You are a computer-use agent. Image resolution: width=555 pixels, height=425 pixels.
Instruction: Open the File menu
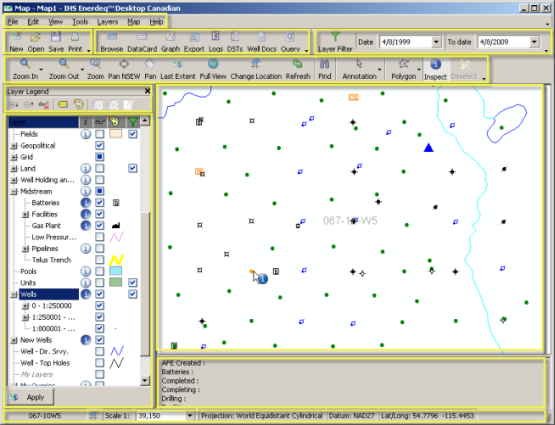(13, 22)
